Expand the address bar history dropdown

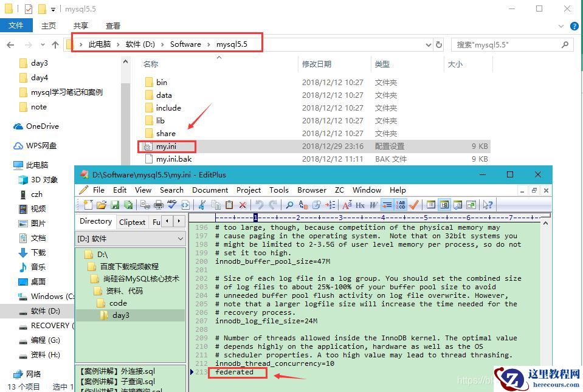click(429, 44)
